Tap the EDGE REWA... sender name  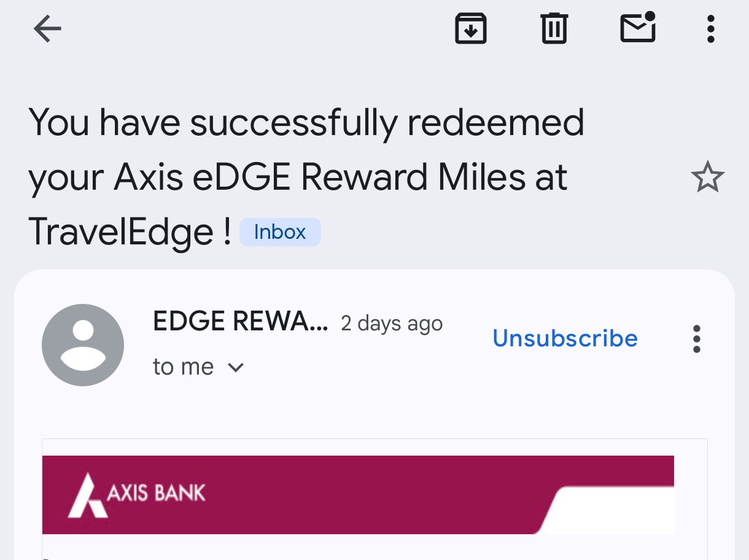(240, 322)
